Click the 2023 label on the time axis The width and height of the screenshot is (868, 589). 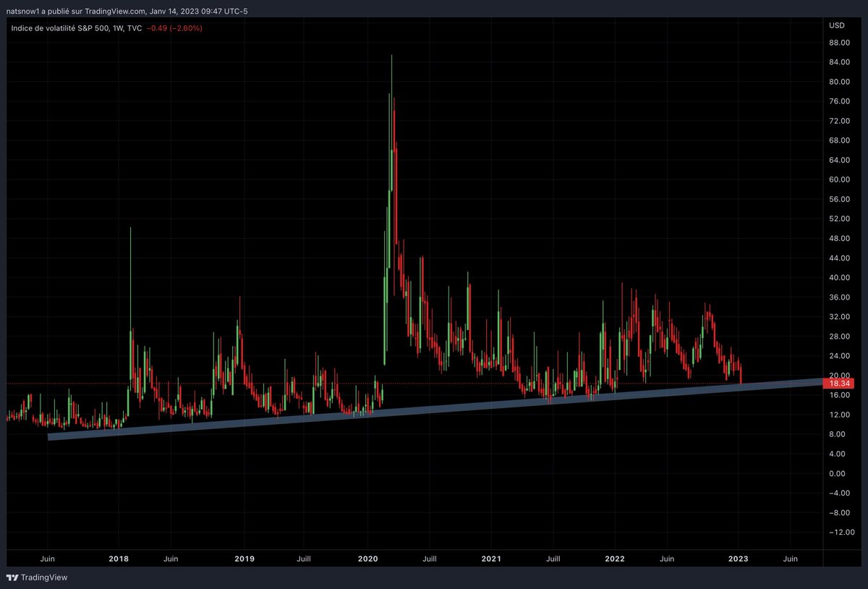point(738,559)
